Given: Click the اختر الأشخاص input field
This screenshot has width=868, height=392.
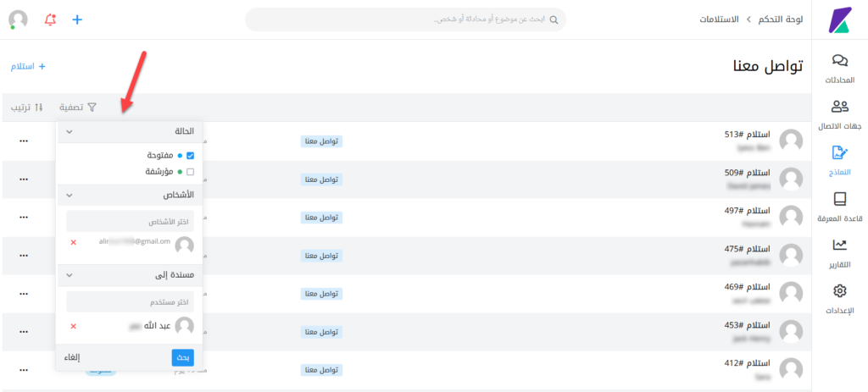Looking at the screenshot, I should tap(130, 222).
